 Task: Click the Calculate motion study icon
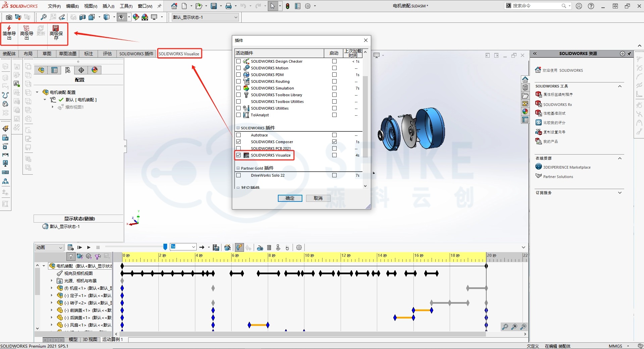tap(70, 247)
